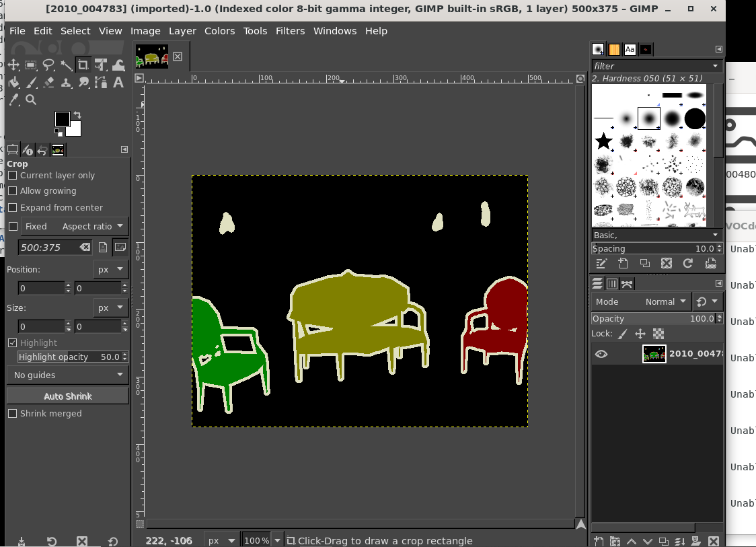Switch to the Tool Options tab
The width and height of the screenshot is (756, 547).
pyautogui.click(x=13, y=150)
